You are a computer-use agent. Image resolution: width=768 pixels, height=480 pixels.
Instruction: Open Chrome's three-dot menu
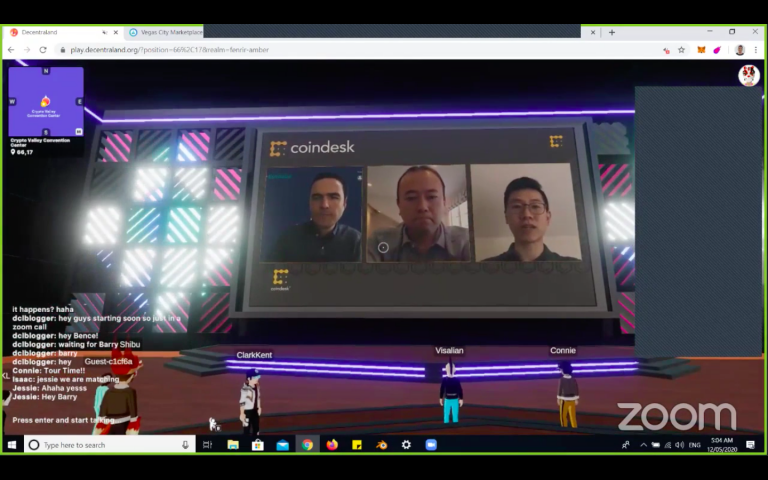point(756,50)
